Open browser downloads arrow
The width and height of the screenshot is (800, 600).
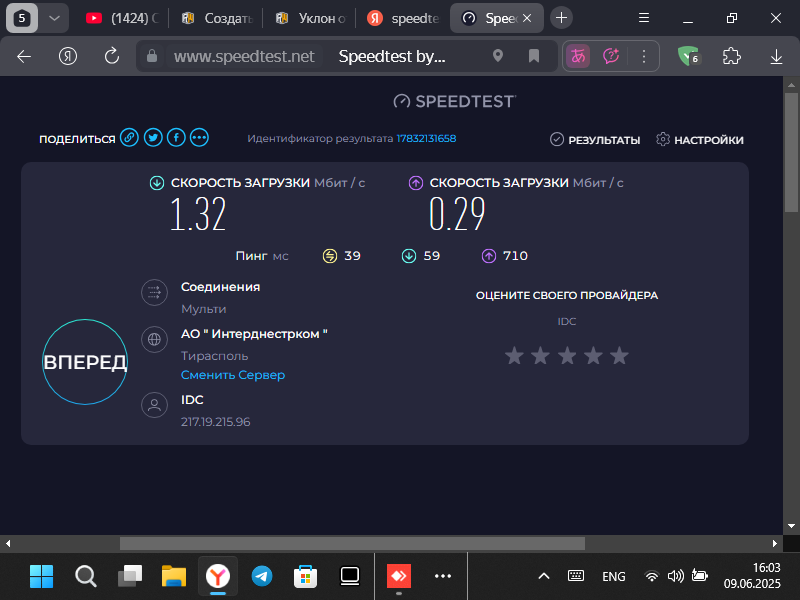776,56
